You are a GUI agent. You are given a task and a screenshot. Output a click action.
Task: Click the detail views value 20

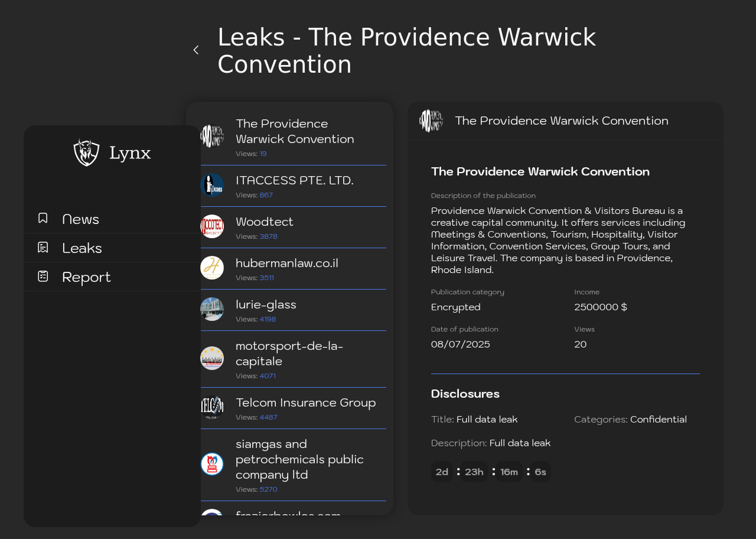click(581, 345)
